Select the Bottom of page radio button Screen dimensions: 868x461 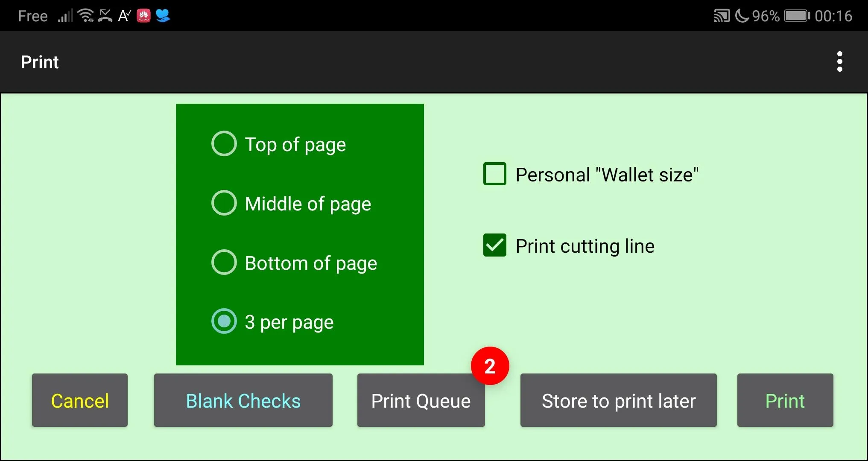[224, 262]
